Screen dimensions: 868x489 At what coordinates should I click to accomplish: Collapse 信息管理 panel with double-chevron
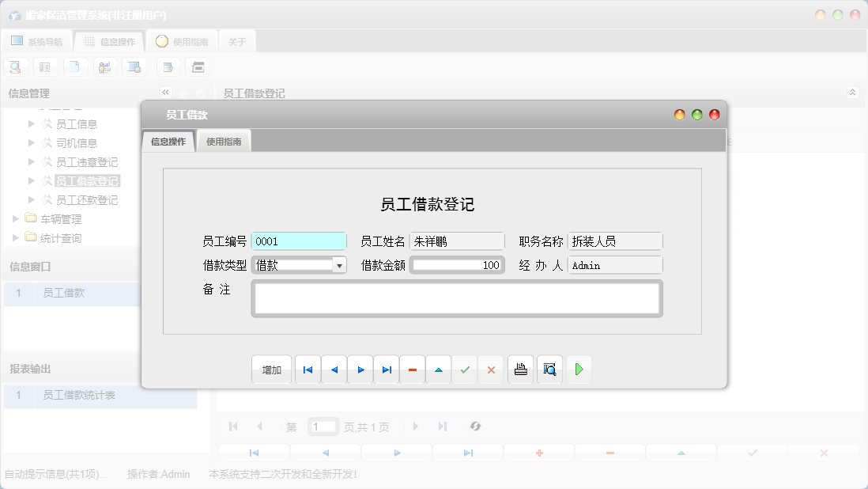pyautogui.click(x=165, y=93)
